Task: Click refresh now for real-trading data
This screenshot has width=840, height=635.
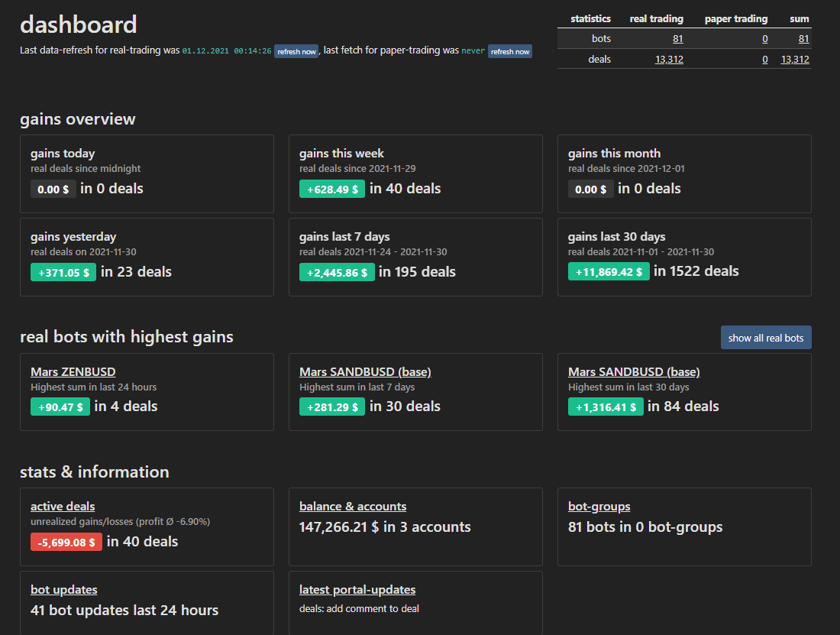Action: [x=296, y=51]
